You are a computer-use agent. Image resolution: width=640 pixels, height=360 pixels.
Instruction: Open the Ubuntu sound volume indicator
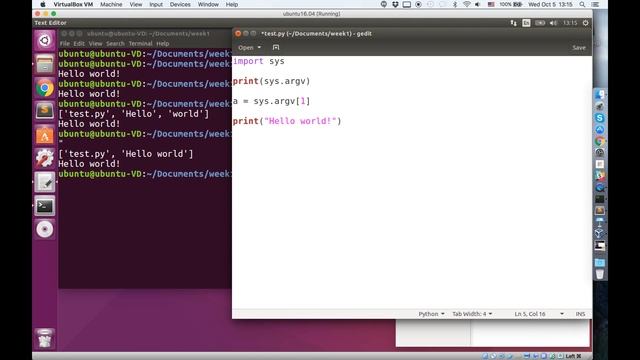click(553, 23)
